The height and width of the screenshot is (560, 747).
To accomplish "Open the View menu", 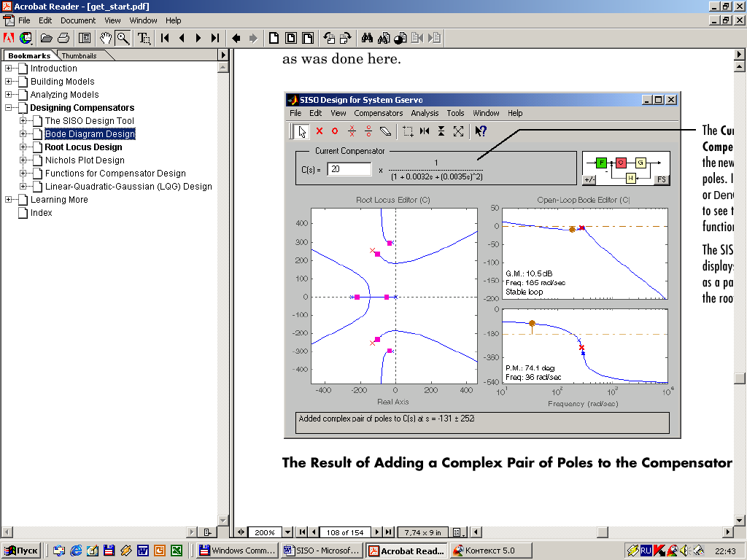I will pos(112,20).
